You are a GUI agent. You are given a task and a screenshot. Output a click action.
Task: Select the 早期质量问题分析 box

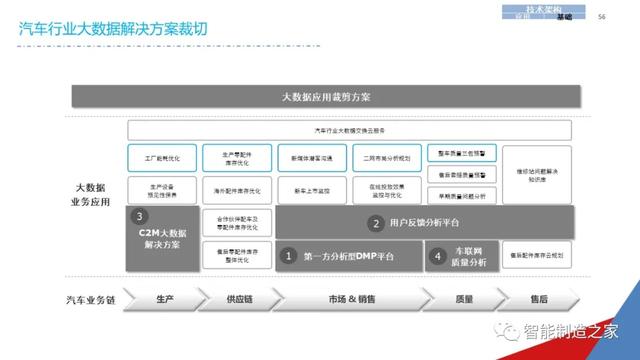click(x=462, y=196)
